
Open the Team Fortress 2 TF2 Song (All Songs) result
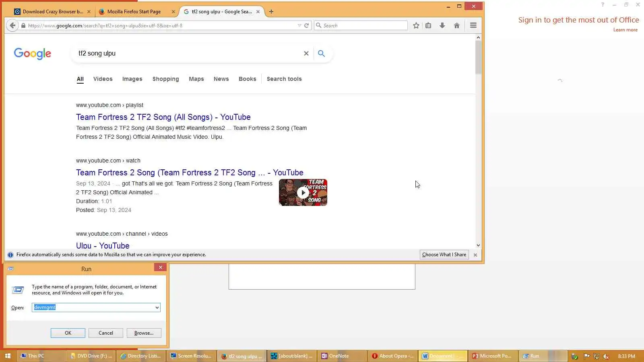[x=163, y=117]
